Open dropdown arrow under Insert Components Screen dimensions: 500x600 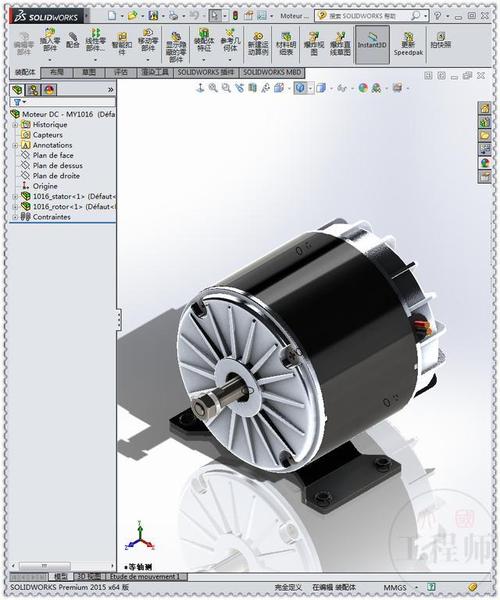pyautogui.click(x=50, y=60)
